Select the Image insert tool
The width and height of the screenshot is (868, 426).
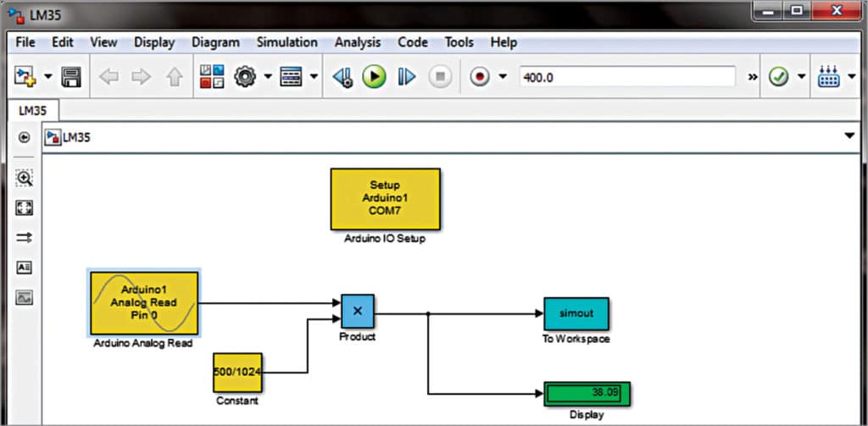[x=25, y=297]
